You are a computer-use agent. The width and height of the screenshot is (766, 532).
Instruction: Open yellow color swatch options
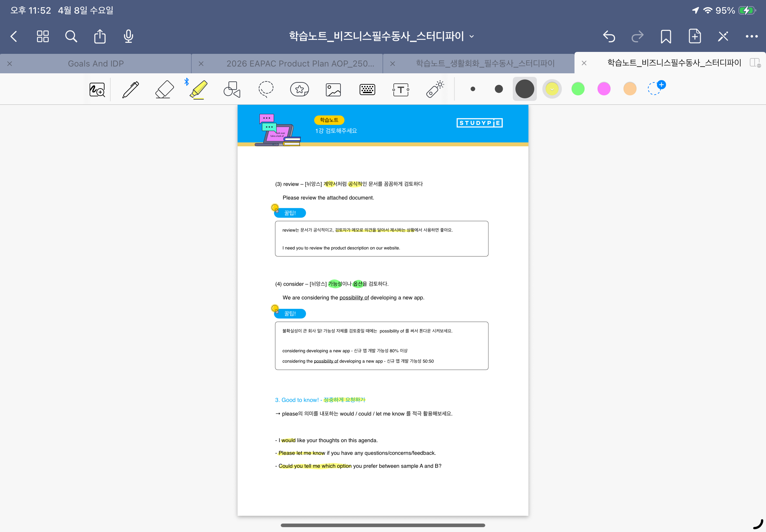pyautogui.click(x=552, y=89)
